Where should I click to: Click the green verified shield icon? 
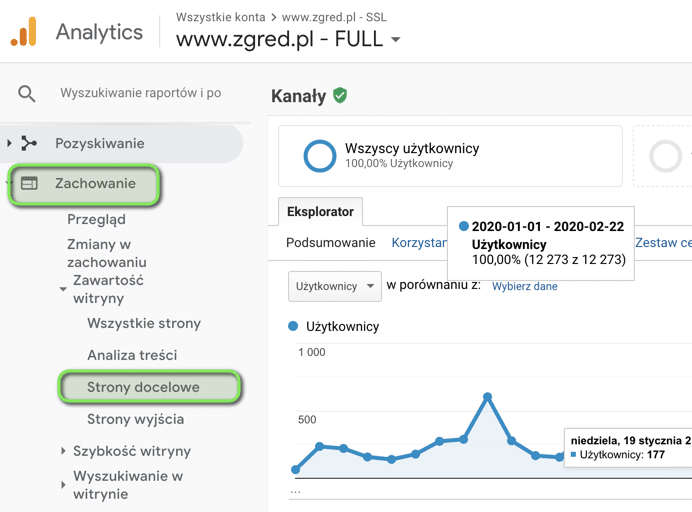340,96
